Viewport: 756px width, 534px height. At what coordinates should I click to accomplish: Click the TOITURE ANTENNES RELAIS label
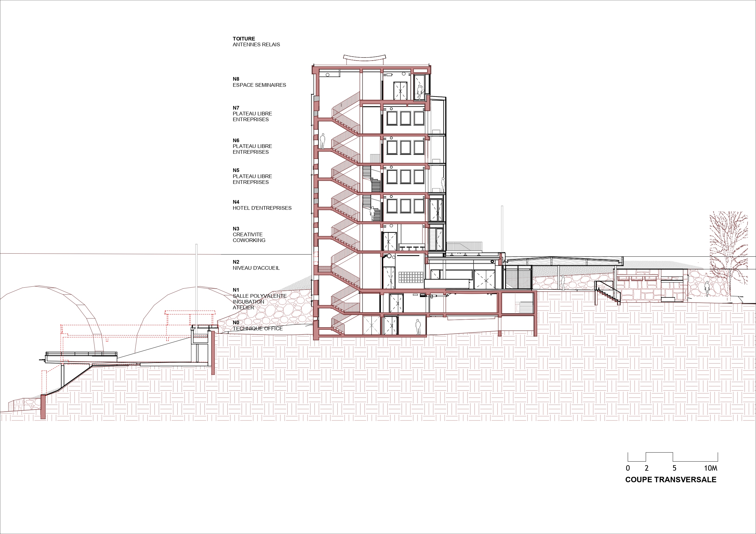[x=256, y=42]
